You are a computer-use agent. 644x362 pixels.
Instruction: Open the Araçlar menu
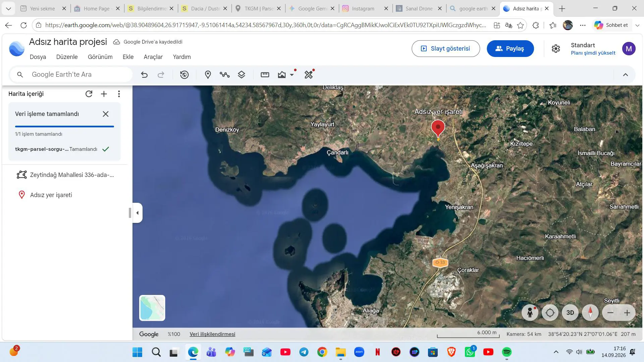pyautogui.click(x=153, y=57)
